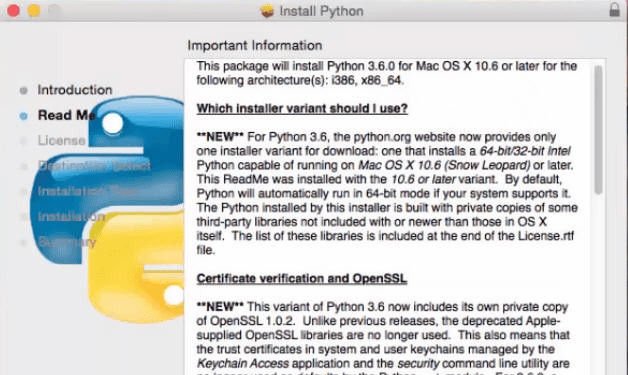This screenshot has height=375, width=628.
Task: Minimize the Install Python window
Action: tap(34, 11)
